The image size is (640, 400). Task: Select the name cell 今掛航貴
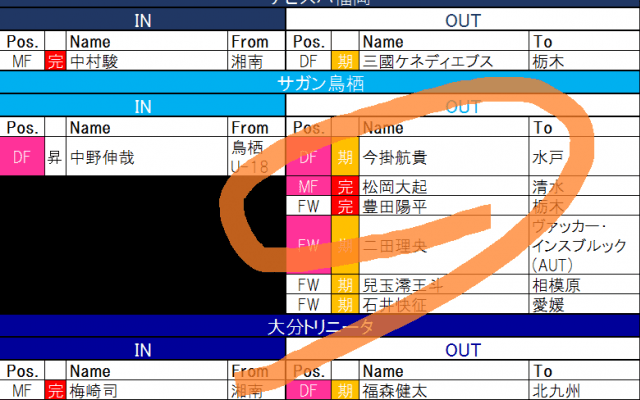pos(444,157)
